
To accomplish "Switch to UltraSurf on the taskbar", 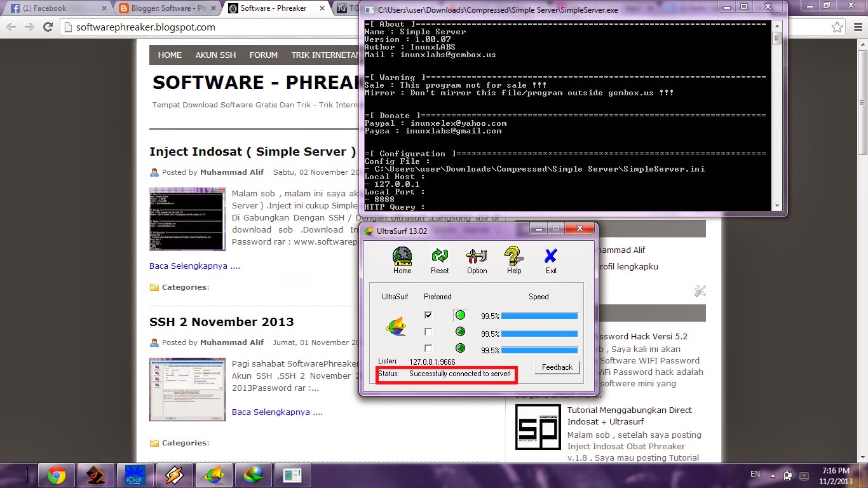I will click(x=213, y=475).
